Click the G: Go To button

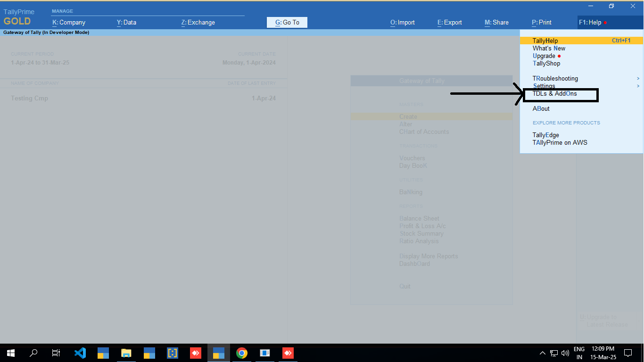287,22
